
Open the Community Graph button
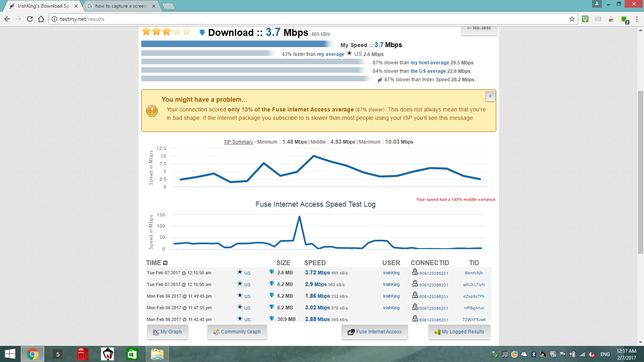click(237, 332)
